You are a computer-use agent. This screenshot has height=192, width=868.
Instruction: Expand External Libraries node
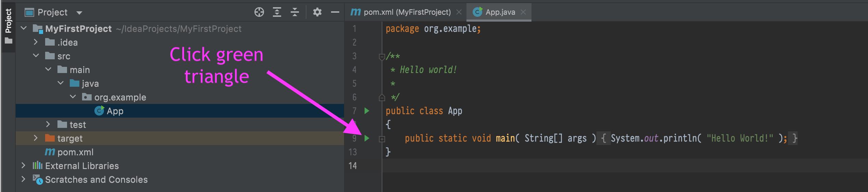click(x=23, y=166)
